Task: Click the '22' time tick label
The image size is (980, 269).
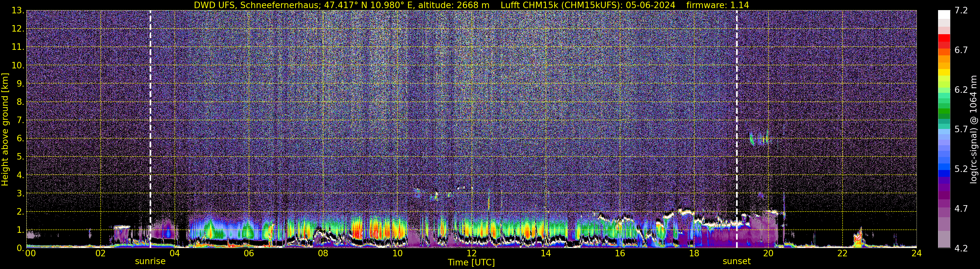Action: [x=842, y=253]
